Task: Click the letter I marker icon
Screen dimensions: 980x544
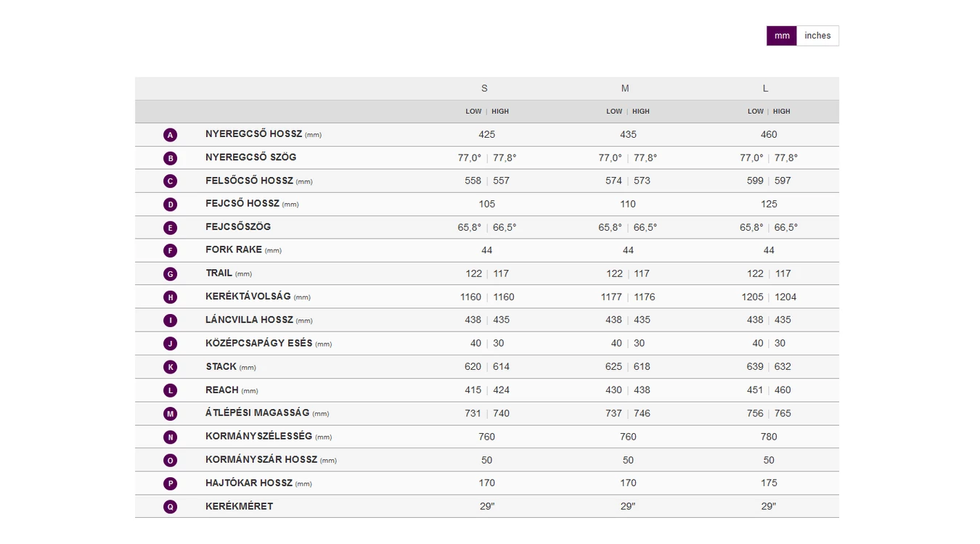Action: (x=170, y=321)
